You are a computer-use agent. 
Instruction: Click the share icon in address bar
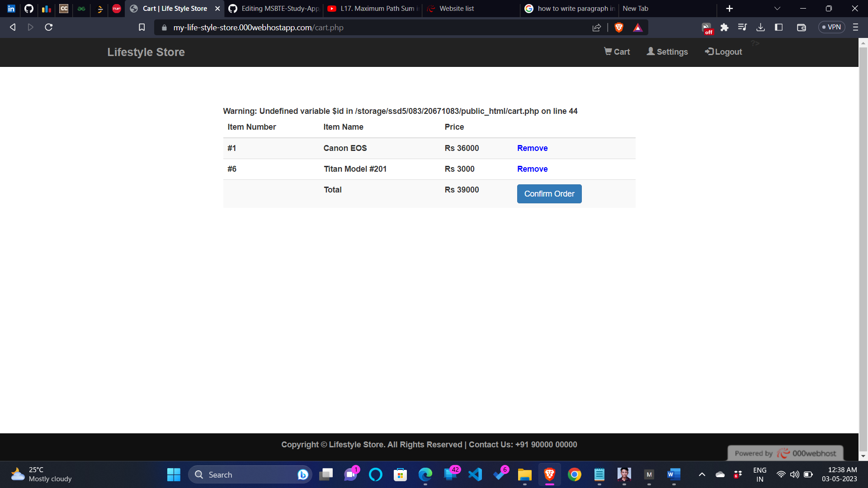pyautogui.click(x=596, y=27)
